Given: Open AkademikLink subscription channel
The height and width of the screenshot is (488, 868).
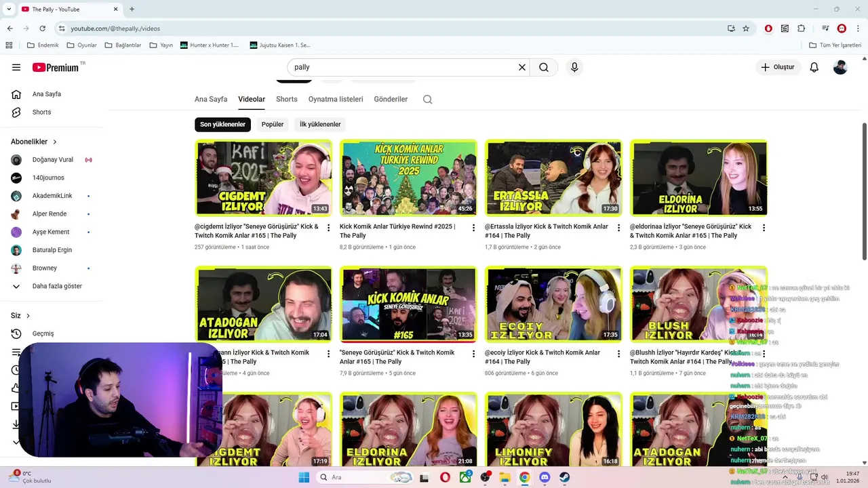Looking at the screenshot, I should pos(52,196).
